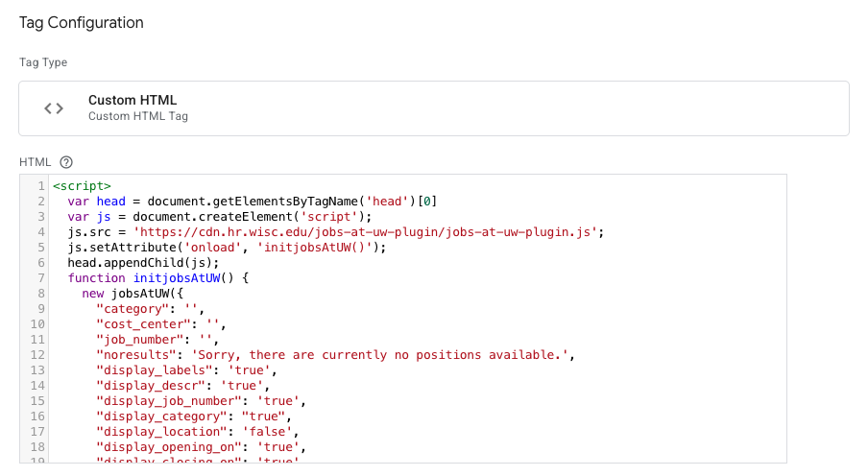Viewport: 868px width, 476px height.
Task: Click the var head declaration line
Action: [252, 201]
